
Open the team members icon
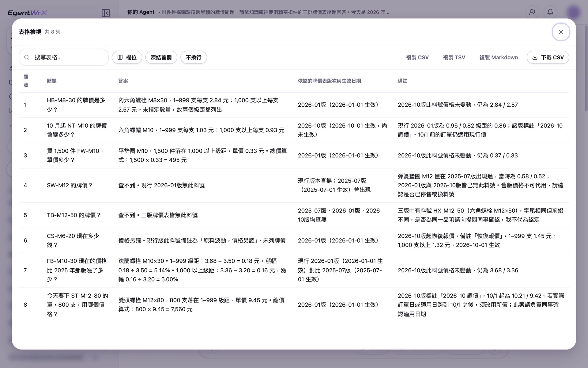click(x=532, y=12)
